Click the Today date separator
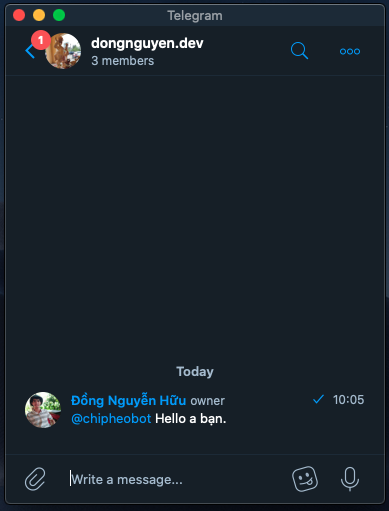 [x=195, y=371]
